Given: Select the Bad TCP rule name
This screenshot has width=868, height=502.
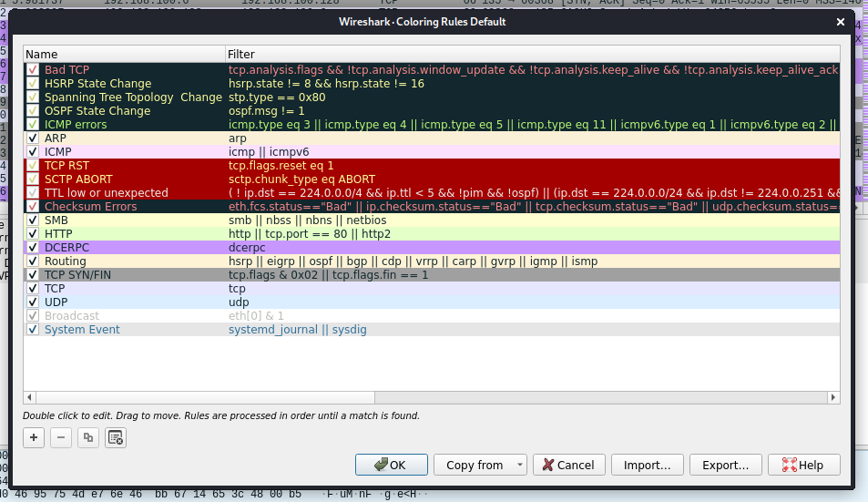Looking at the screenshot, I should click(x=66, y=70).
